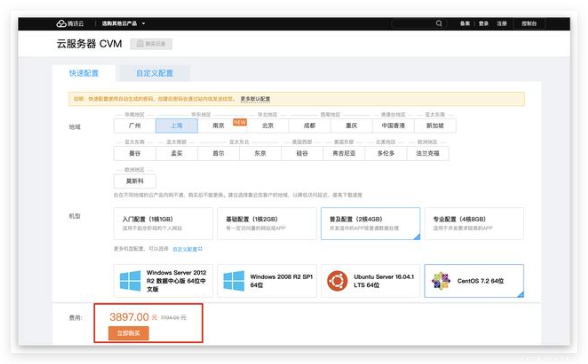
Task: Click Windows Server 2012 R2 logo icon
Action: (x=130, y=281)
